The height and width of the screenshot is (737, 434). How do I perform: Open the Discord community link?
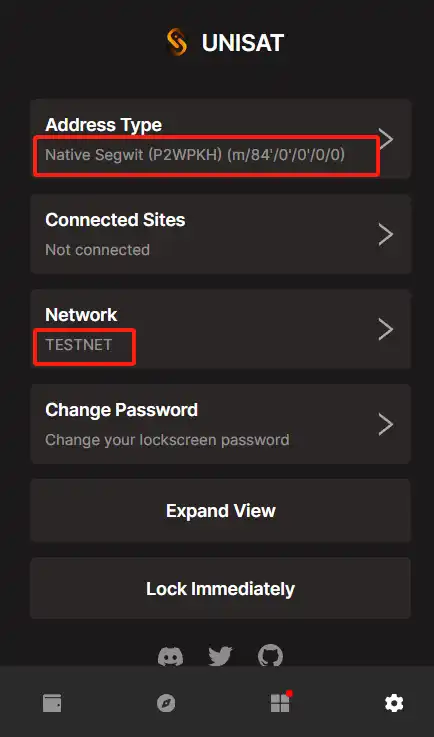coord(170,656)
